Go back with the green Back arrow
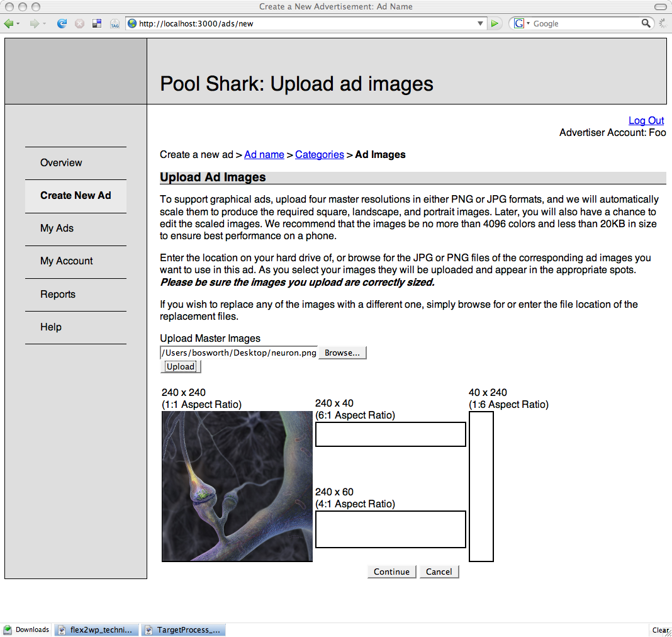This screenshot has width=672, height=637. (x=8, y=23)
